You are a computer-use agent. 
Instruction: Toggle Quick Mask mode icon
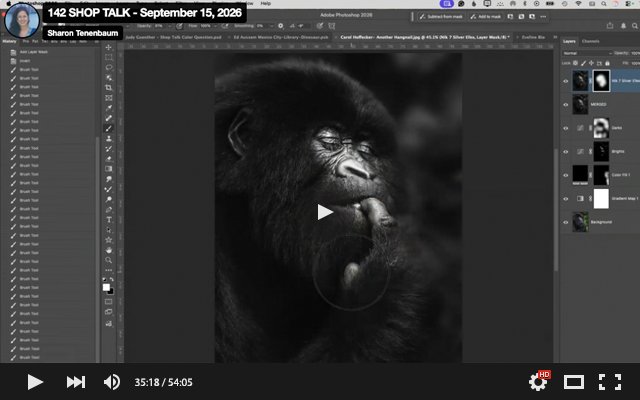pos(109,302)
